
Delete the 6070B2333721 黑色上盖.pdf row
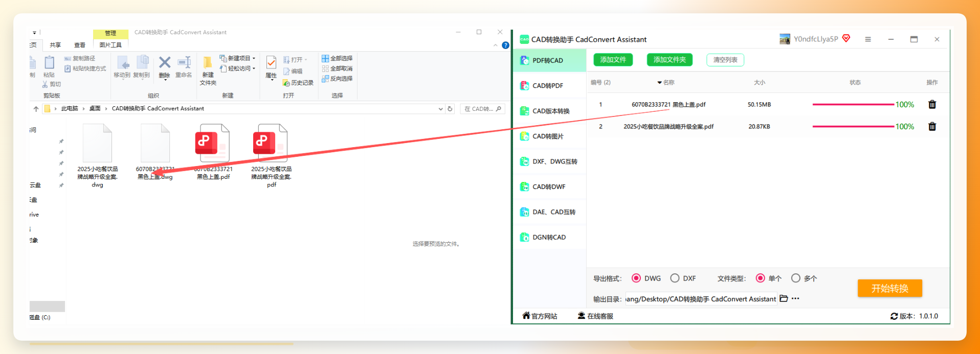[932, 104]
